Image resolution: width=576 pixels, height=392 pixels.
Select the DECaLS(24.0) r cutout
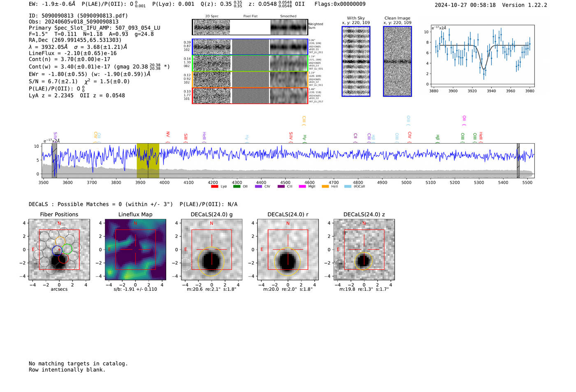[x=288, y=250]
